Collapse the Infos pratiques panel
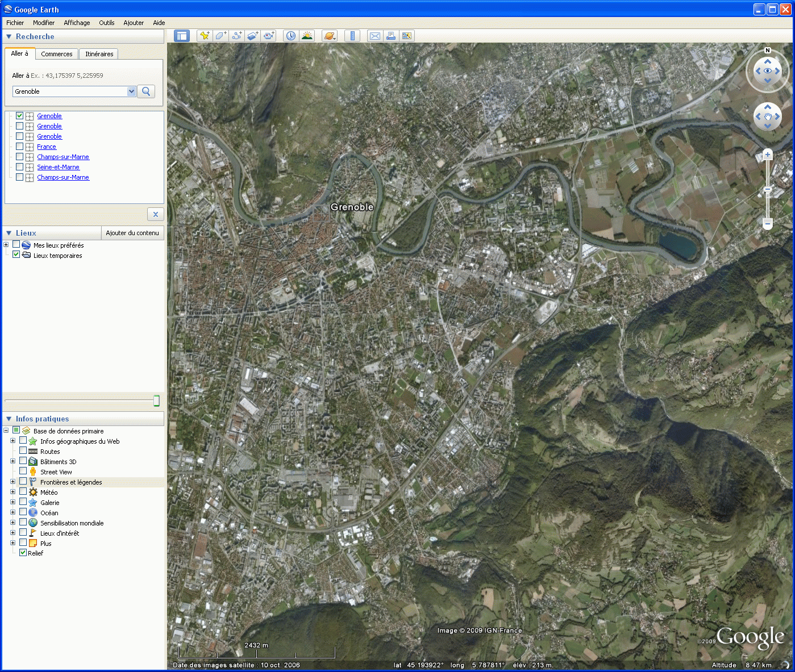Image resolution: width=795 pixels, height=672 pixels. 9,419
